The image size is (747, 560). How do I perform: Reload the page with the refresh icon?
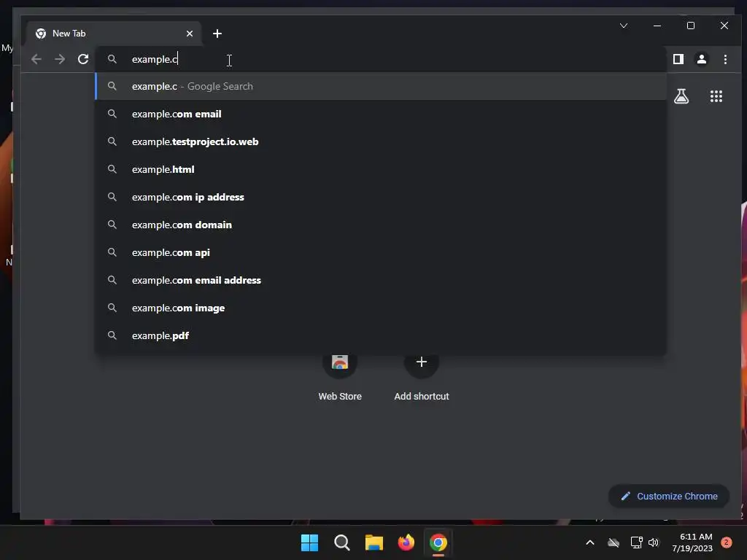[x=83, y=59]
